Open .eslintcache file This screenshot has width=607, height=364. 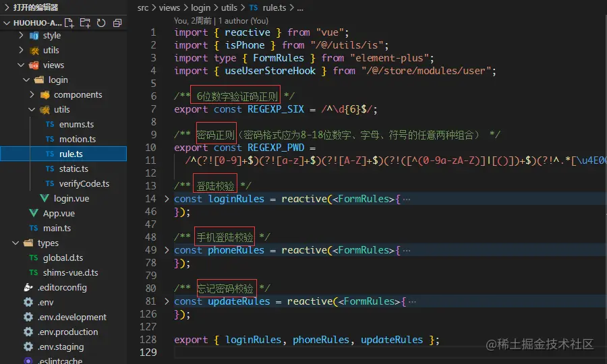click(x=60, y=361)
